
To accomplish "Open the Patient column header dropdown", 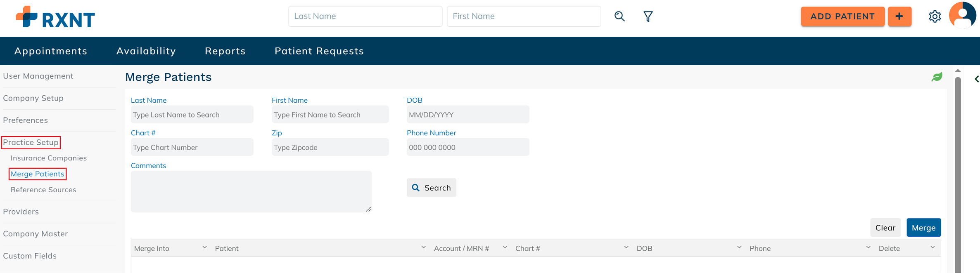I will (423, 247).
